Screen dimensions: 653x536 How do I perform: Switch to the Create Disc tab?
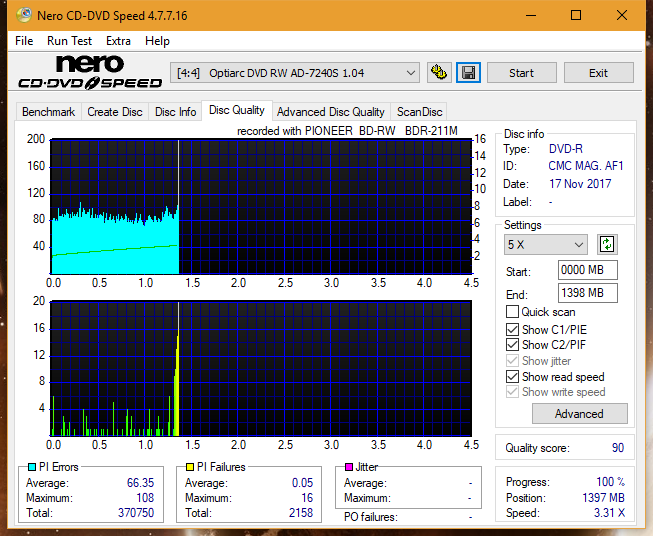point(115,112)
